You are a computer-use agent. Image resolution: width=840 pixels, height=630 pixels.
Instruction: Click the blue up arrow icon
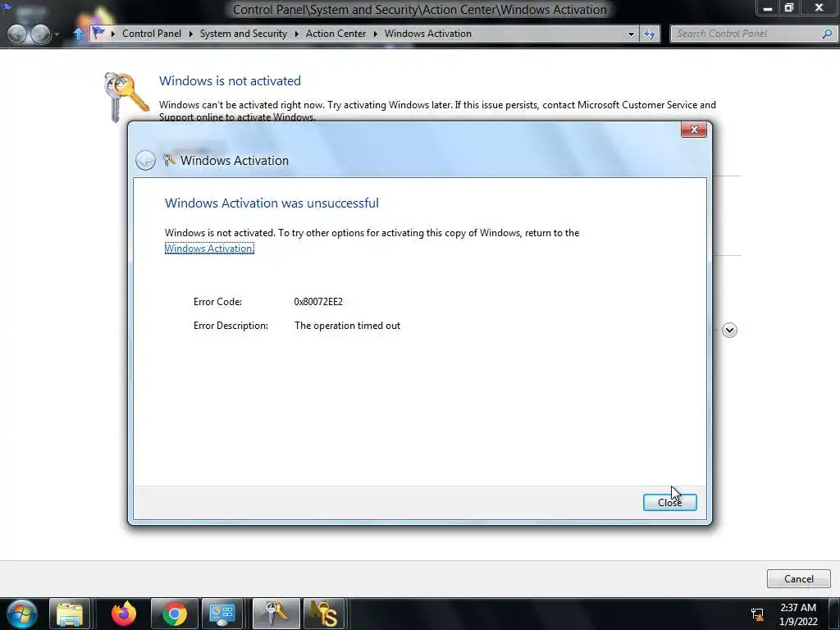click(x=78, y=34)
